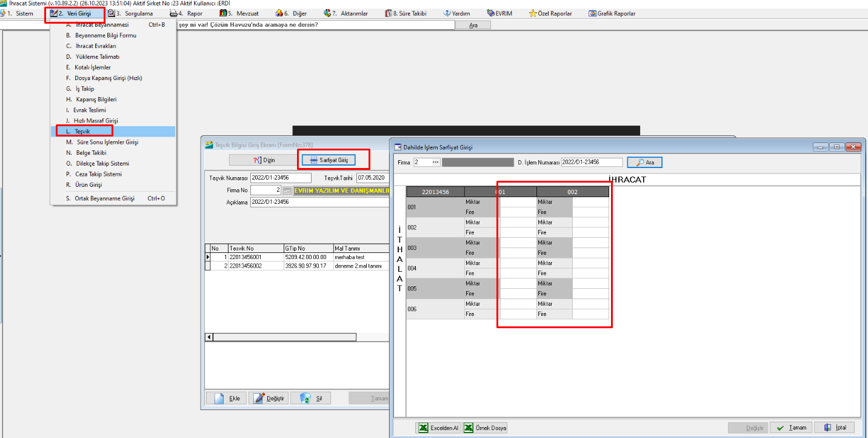Select Yükleme Talimatı menu entry
This screenshot has height=438, width=868.
pyautogui.click(x=113, y=56)
